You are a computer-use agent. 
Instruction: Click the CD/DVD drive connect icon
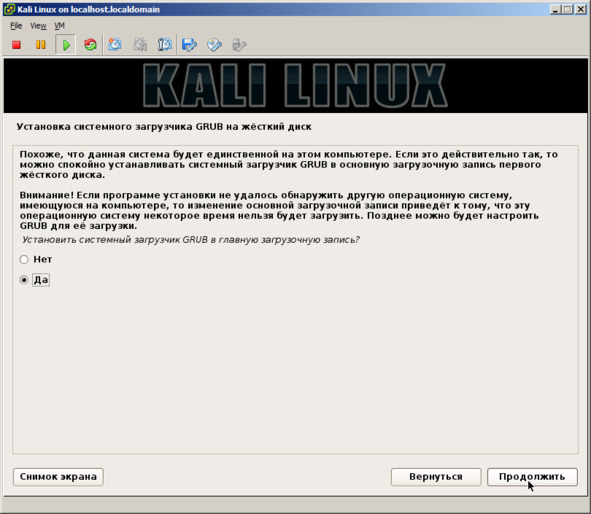(214, 44)
